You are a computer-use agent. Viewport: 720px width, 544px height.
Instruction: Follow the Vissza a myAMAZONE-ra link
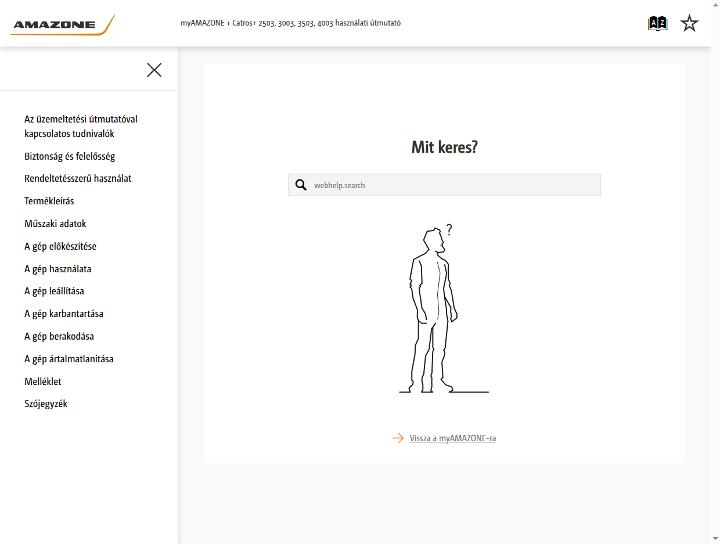click(x=452, y=438)
